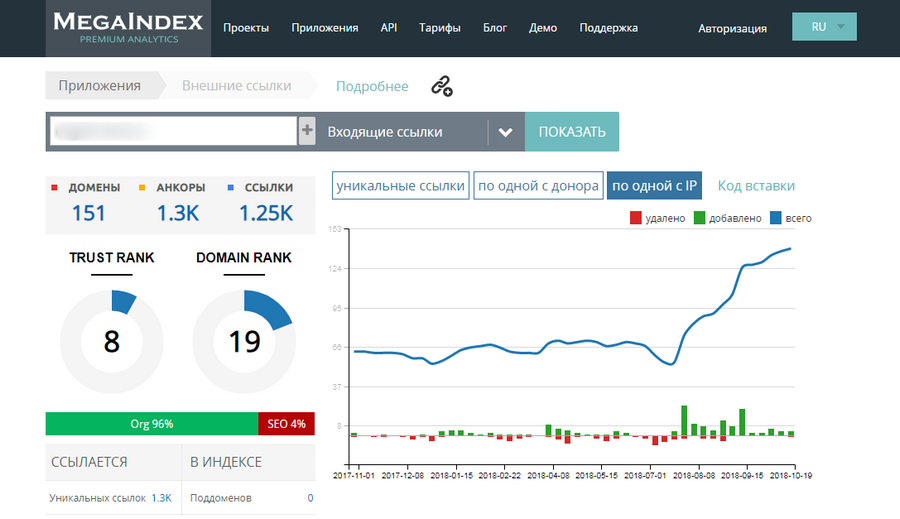Screen dimensions: 900x519
Task: Open the Демо menu item
Action: tap(543, 28)
